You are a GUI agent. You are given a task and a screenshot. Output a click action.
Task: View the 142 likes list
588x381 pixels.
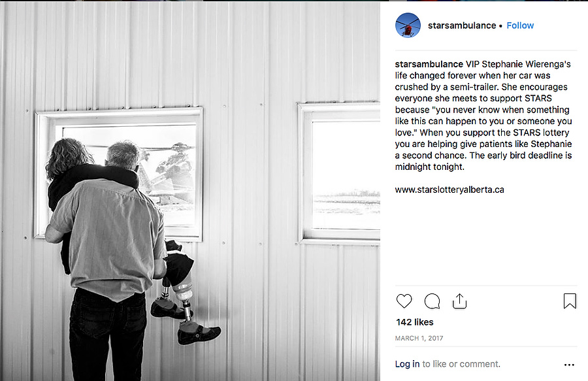[415, 322]
